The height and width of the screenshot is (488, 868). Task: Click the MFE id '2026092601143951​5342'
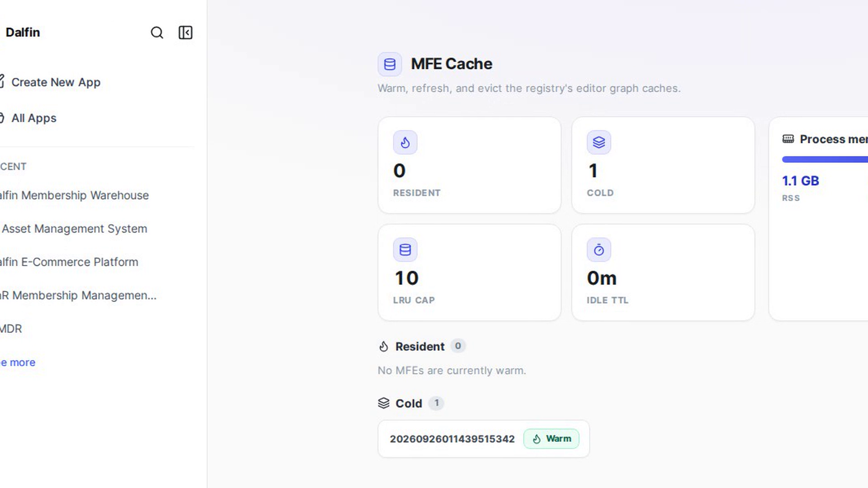pyautogui.click(x=452, y=439)
